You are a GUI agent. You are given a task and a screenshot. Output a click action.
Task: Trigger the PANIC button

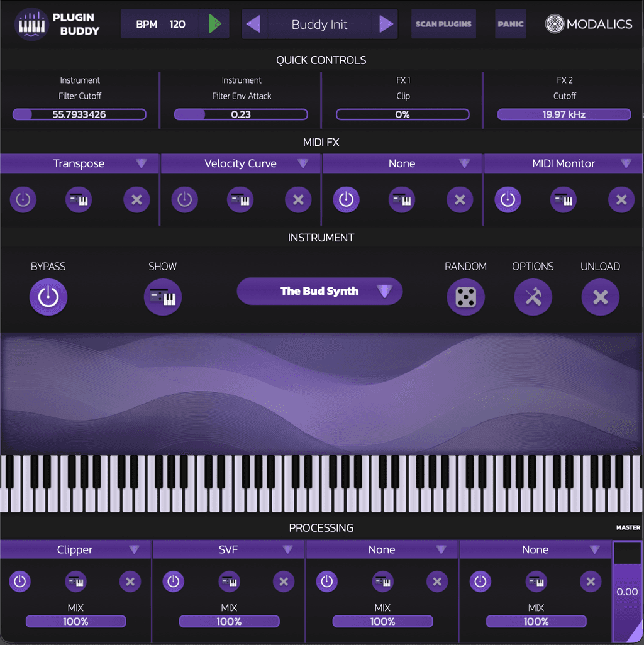coord(510,24)
